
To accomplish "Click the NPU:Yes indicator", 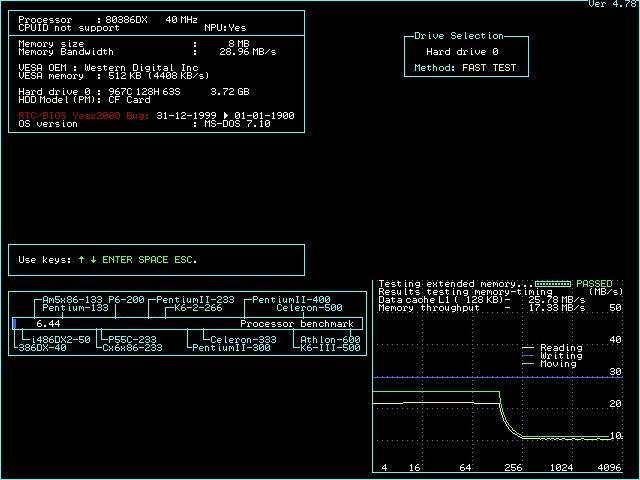I will coord(225,28).
